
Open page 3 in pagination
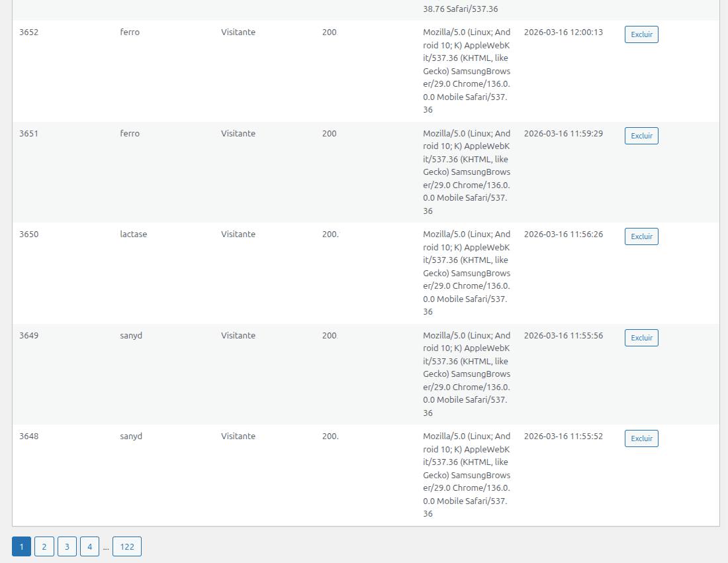click(67, 546)
